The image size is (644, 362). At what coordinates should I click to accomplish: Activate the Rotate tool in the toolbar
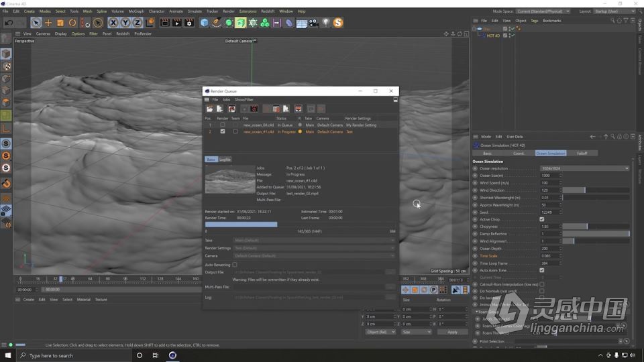click(72, 23)
